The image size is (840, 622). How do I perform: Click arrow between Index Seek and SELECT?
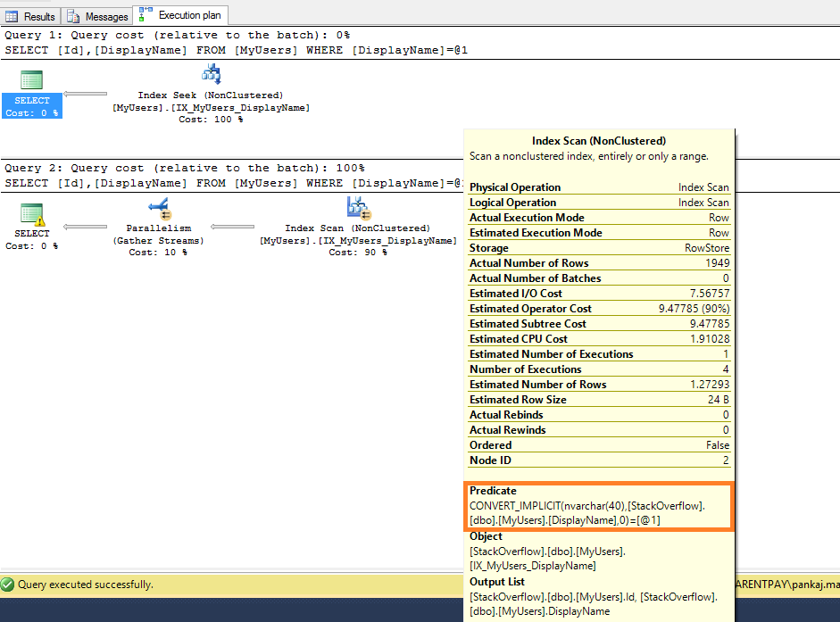coord(85,94)
